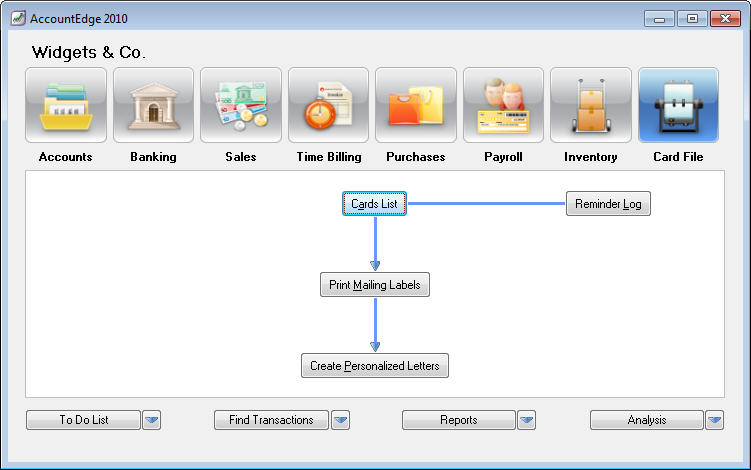Click the Banking label text
The image size is (751, 470).
(x=153, y=157)
